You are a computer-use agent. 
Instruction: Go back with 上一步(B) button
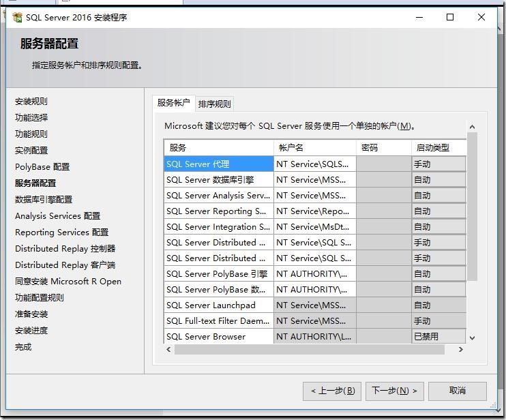coord(332,391)
